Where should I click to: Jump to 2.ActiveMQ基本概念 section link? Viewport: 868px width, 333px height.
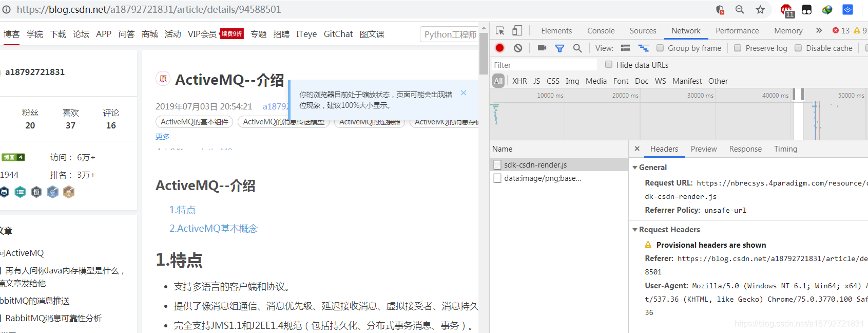click(x=214, y=228)
